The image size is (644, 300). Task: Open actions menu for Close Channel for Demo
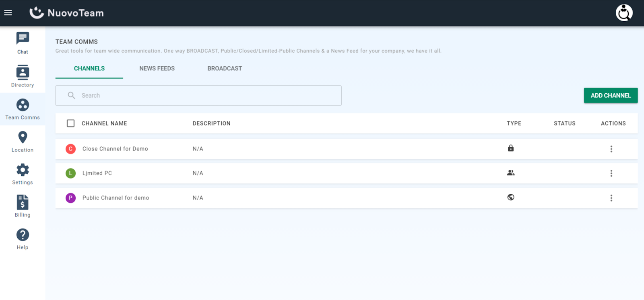coord(611,149)
